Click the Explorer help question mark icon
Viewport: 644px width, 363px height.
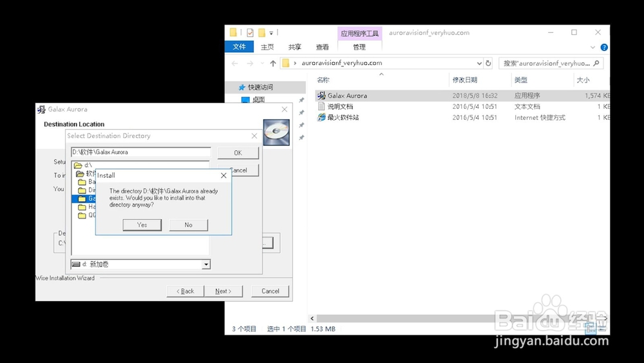pos(604,47)
